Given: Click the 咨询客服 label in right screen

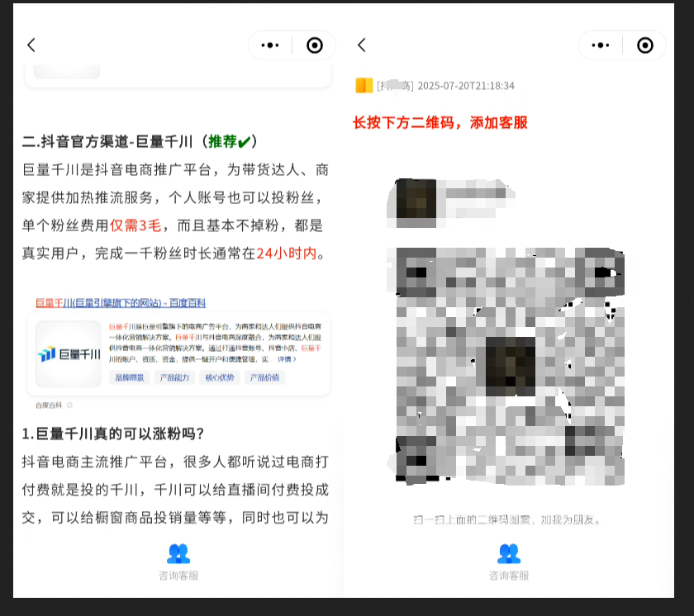Looking at the screenshot, I should coord(509,576).
